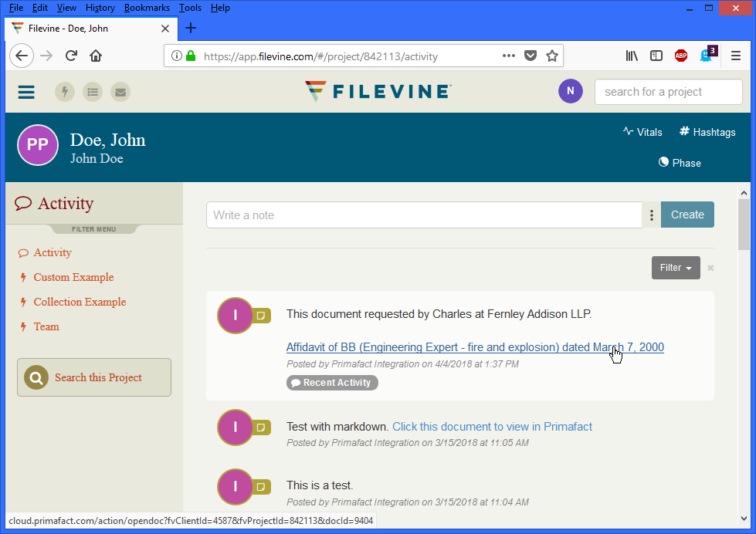Open the envelope mailbox icon
Viewport: 756px width, 534px height.
point(120,92)
